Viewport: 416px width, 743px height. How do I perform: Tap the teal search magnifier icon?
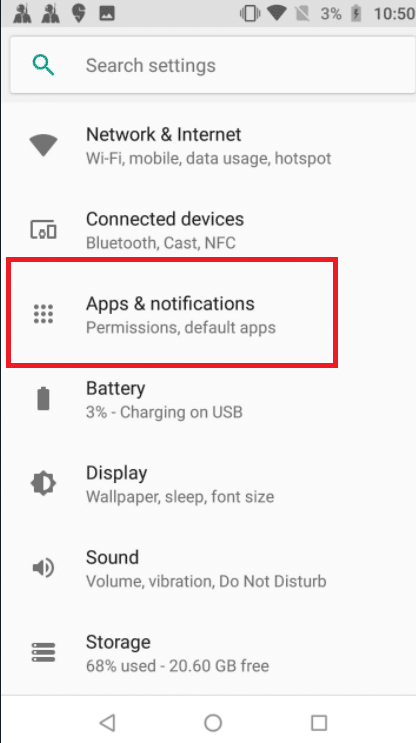(44, 65)
